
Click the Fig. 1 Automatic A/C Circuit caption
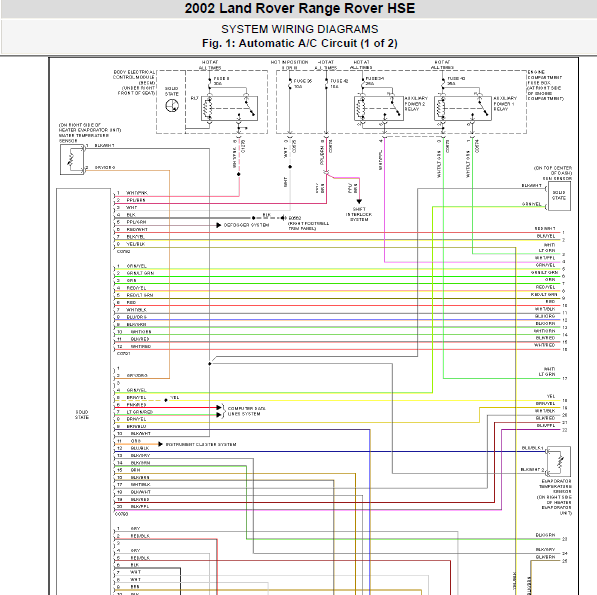300,43
